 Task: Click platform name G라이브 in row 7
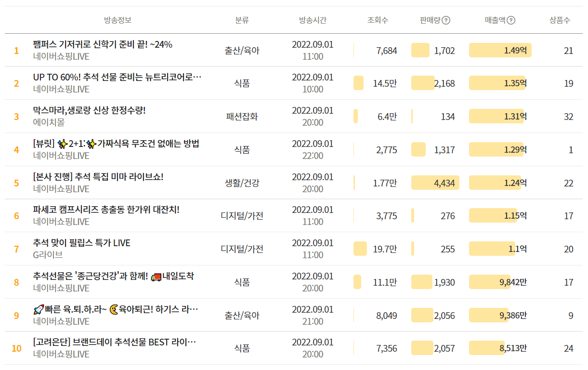click(x=48, y=255)
